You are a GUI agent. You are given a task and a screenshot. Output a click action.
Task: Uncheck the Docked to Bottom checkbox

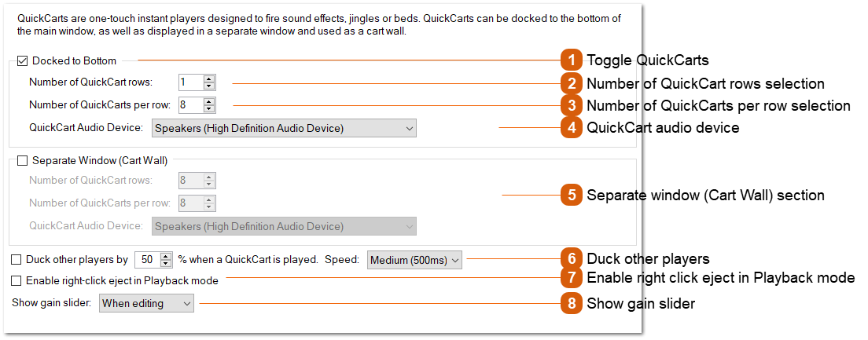click(x=22, y=60)
